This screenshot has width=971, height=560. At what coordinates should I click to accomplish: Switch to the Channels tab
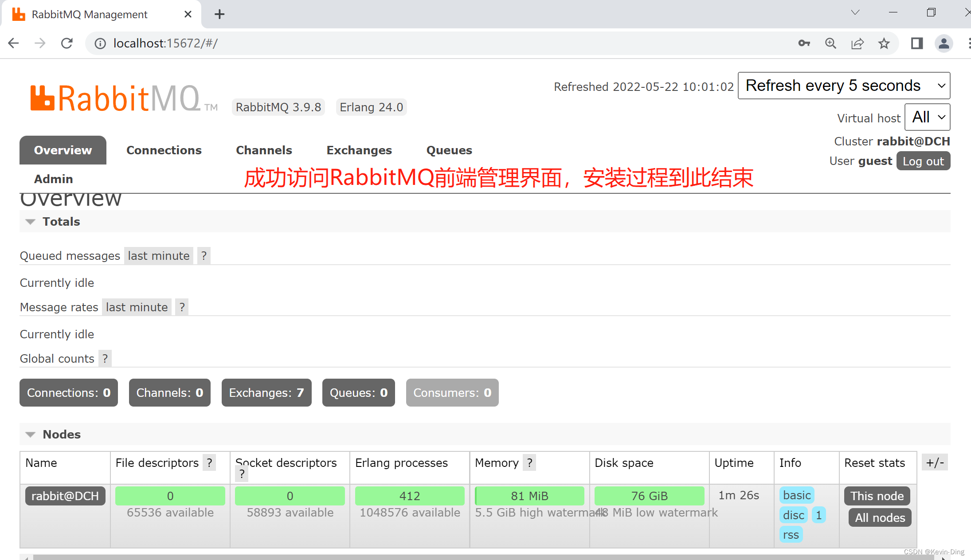coord(264,150)
